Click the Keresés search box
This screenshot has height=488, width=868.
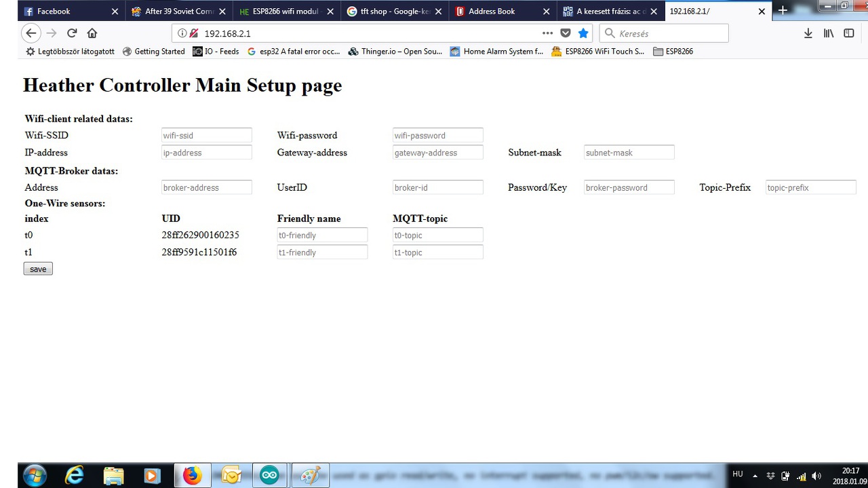[x=664, y=33]
